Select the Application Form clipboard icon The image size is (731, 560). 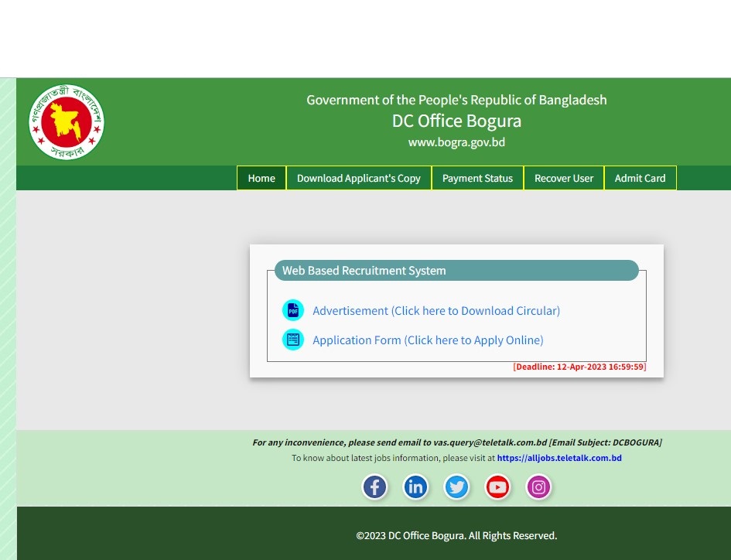pos(293,339)
